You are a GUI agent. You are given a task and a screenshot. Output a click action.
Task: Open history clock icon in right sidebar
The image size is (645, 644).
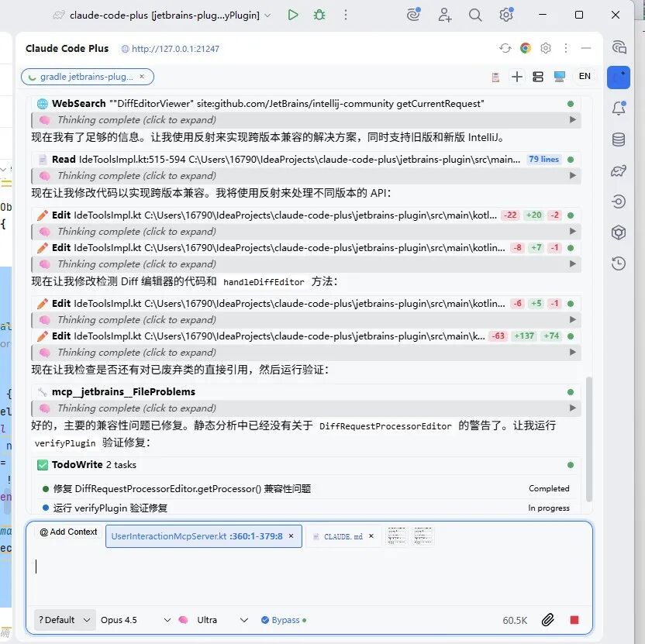tap(619, 263)
